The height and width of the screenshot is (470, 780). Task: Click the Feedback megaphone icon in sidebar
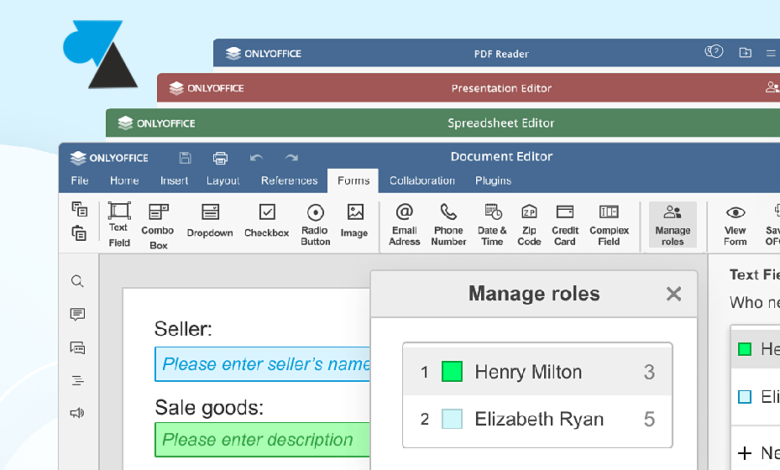coord(77,413)
